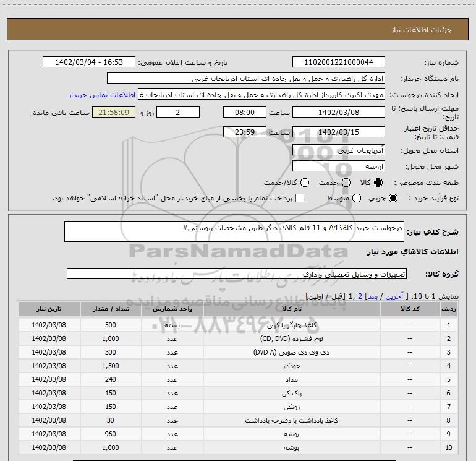Click the public announcement date field
Screen dimensions: 476x461
89,62
